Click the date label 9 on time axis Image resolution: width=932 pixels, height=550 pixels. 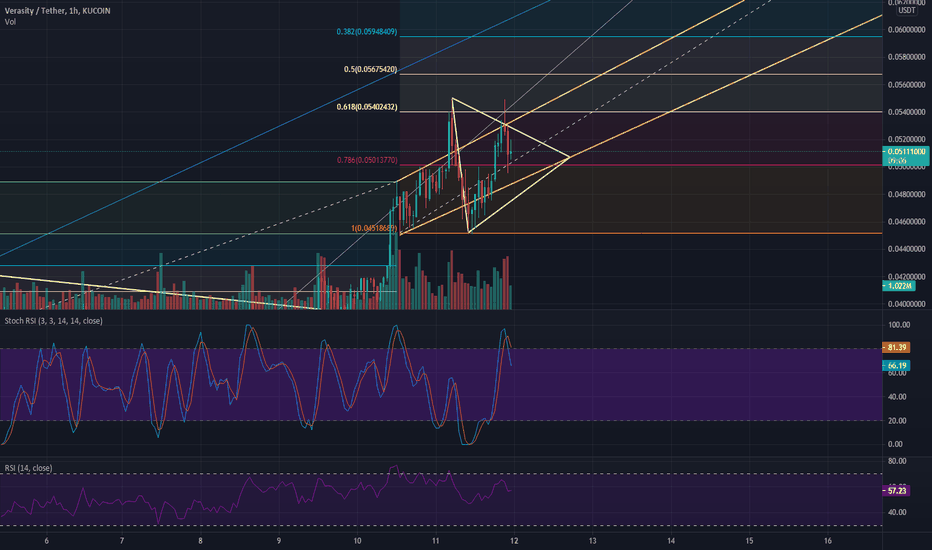(x=279, y=541)
